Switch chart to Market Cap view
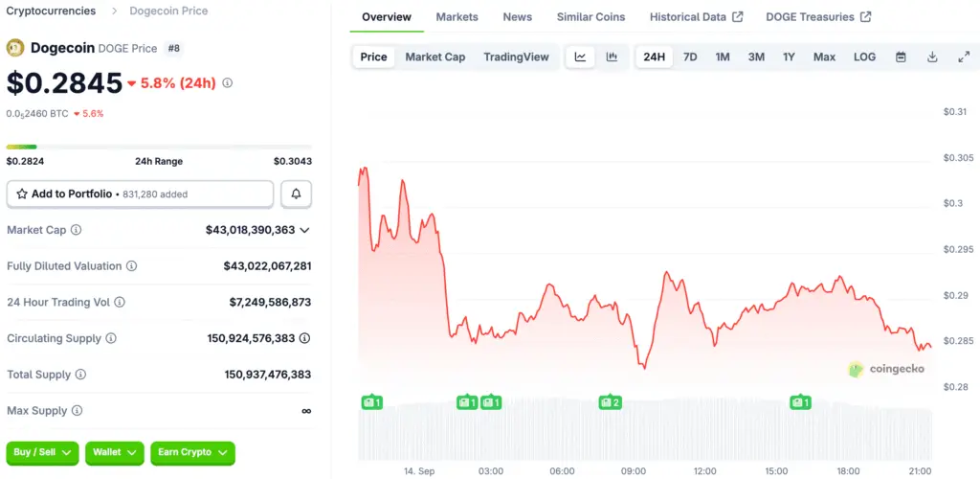Image resolution: width=980 pixels, height=479 pixels. pyautogui.click(x=435, y=57)
